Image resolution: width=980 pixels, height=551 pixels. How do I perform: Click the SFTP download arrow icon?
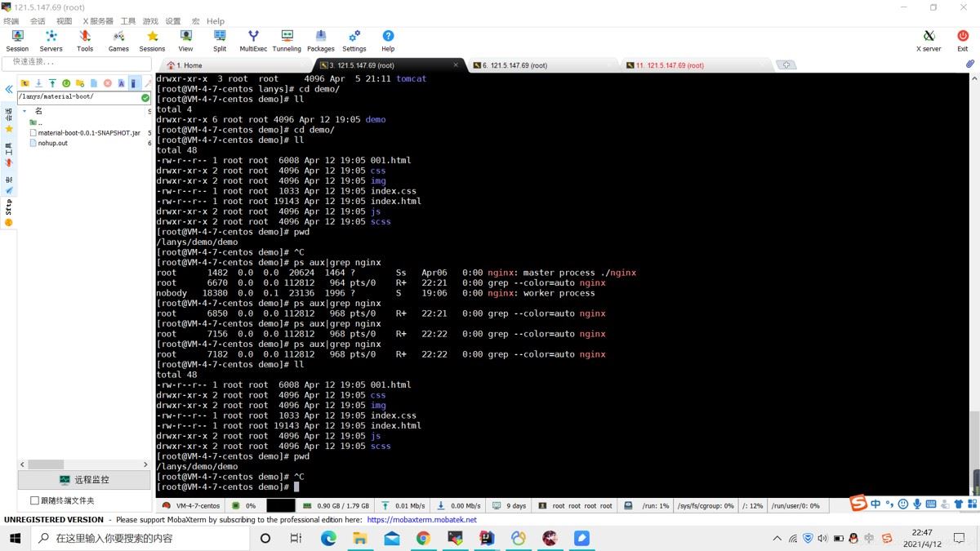38,83
